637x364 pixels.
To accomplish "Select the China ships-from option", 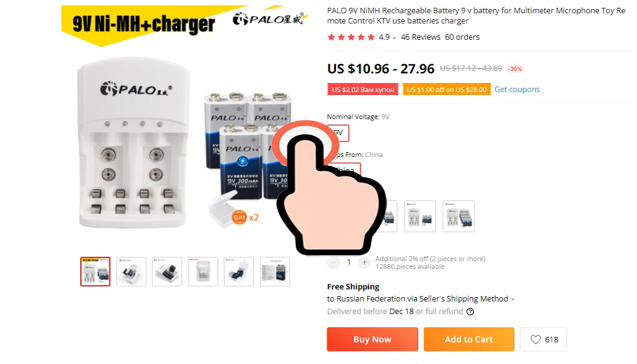I will click(x=344, y=170).
